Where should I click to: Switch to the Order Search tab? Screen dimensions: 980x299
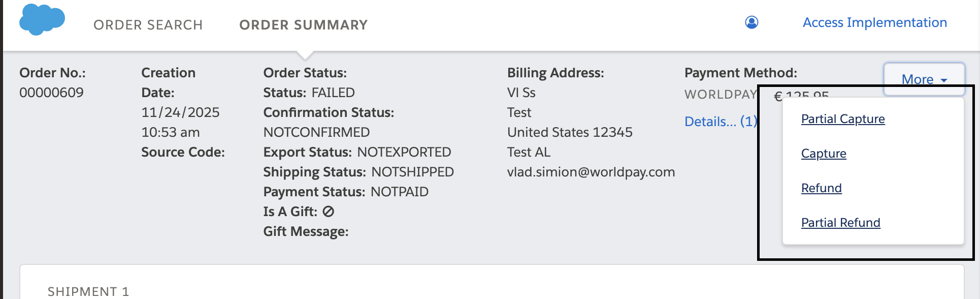tap(148, 25)
